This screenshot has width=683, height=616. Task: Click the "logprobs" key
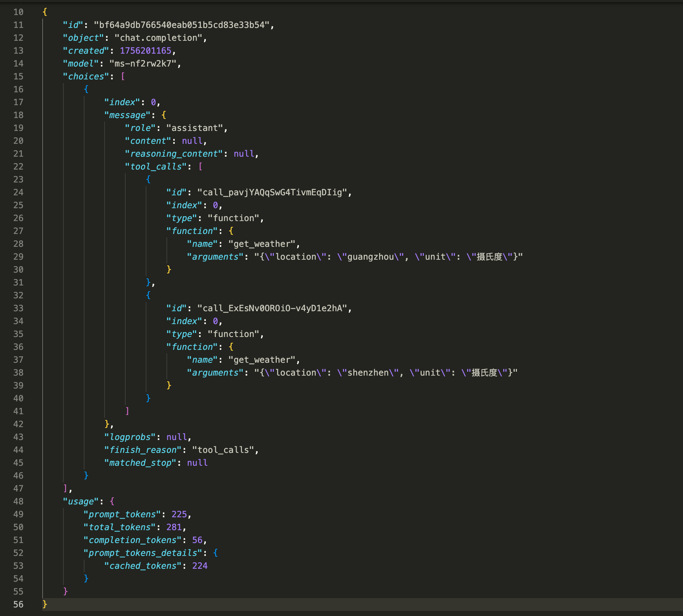[x=130, y=437]
